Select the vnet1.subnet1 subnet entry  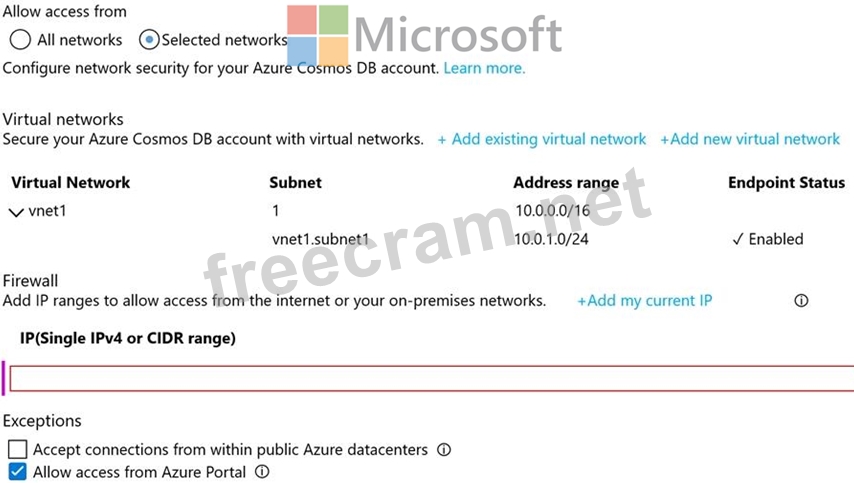(x=320, y=239)
